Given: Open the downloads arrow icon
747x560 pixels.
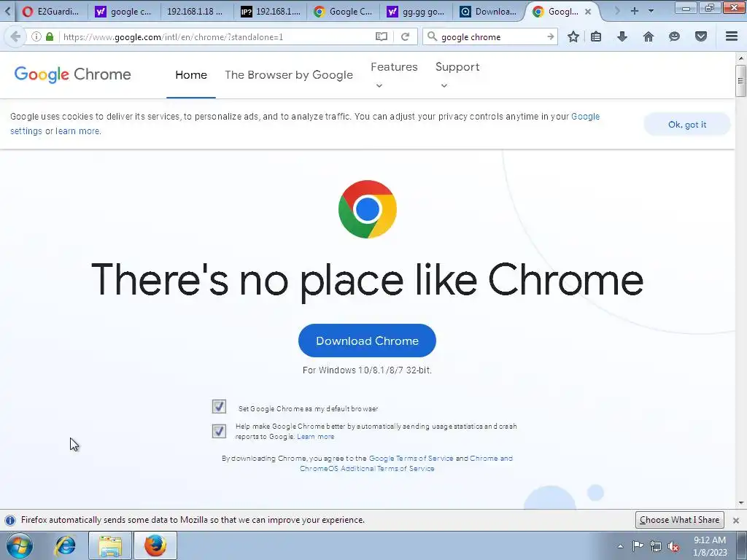Looking at the screenshot, I should 622,36.
